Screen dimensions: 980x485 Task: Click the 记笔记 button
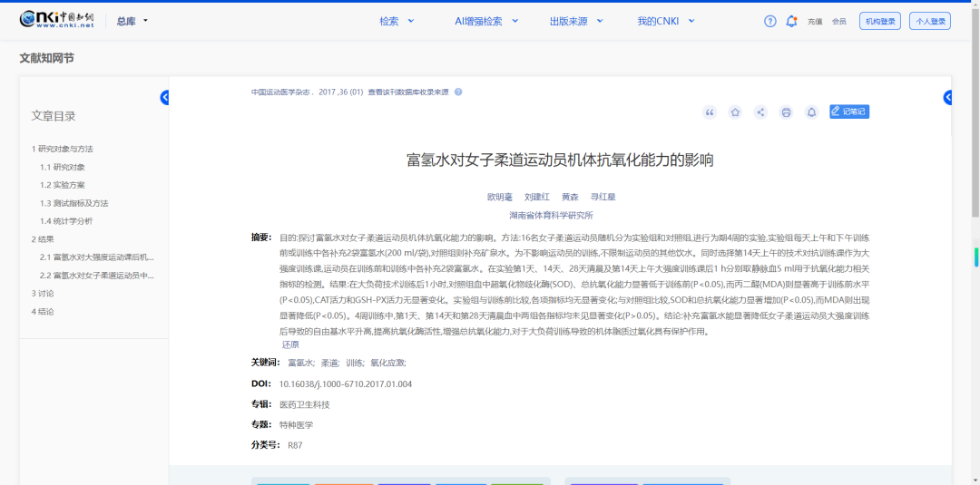849,112
